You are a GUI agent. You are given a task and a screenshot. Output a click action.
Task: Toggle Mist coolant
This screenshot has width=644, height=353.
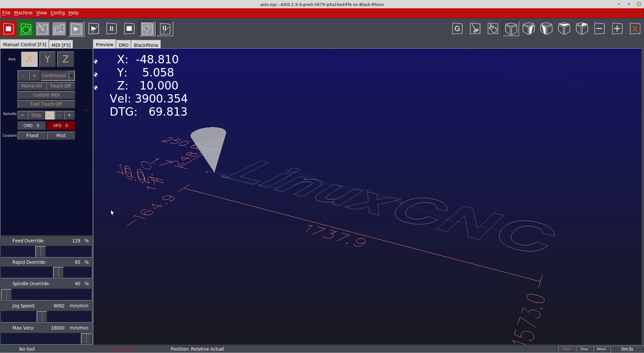coord(61,136)
